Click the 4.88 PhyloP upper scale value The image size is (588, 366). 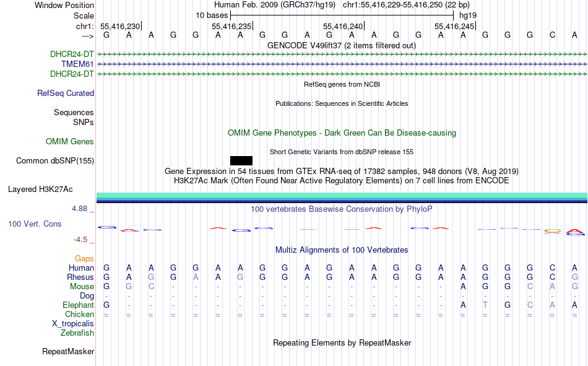[x=80, y=209]
